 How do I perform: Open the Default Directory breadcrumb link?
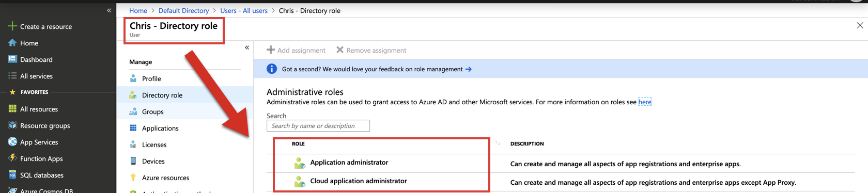pos(183,10)
